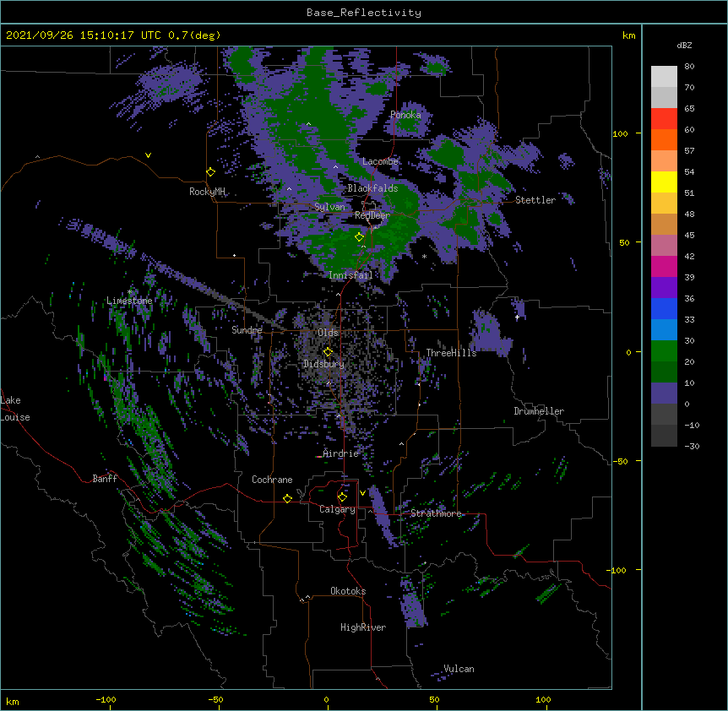The height and width of the screenshot is (711, 728).
Task: Click the Cochrane town label
Action: [x=272, y=480]
